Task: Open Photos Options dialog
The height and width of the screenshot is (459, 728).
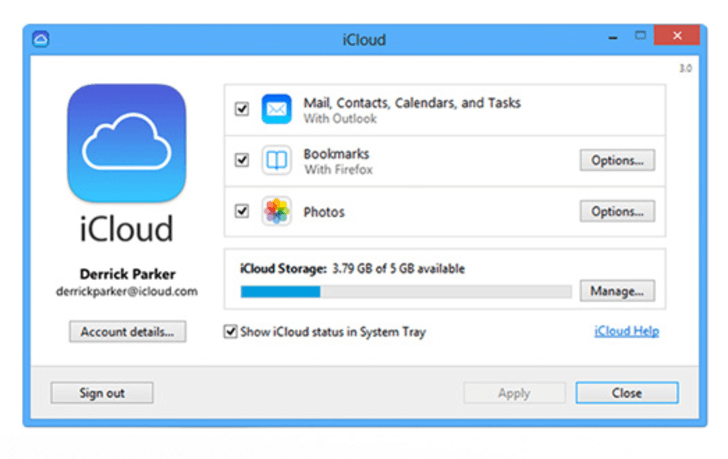Action: click(x=617, y=211)
